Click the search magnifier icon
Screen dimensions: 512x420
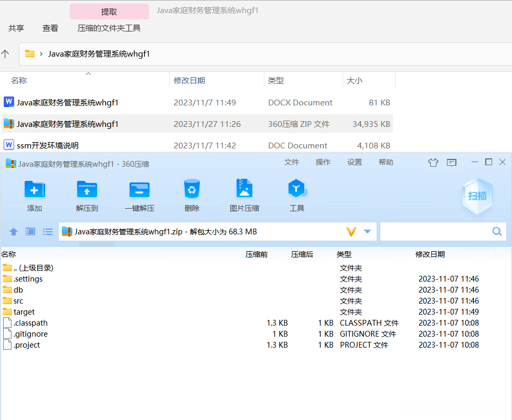point(497,231)
